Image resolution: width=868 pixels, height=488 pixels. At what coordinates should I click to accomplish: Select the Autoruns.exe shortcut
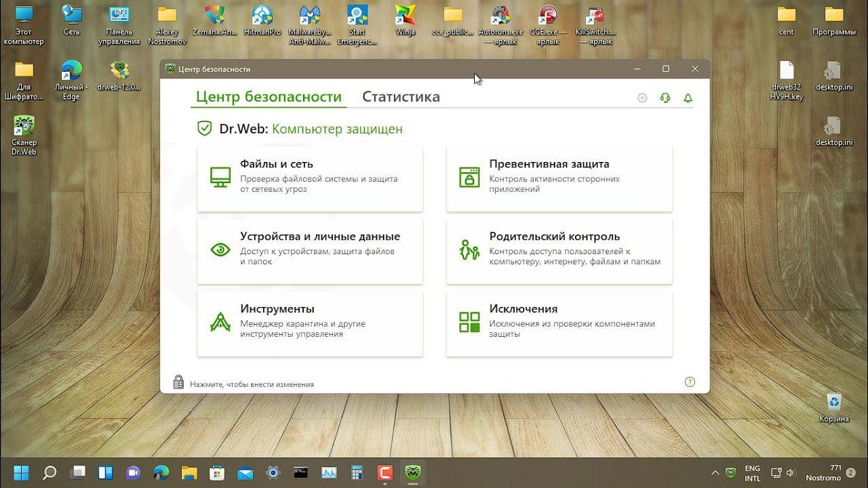(500, 25)
